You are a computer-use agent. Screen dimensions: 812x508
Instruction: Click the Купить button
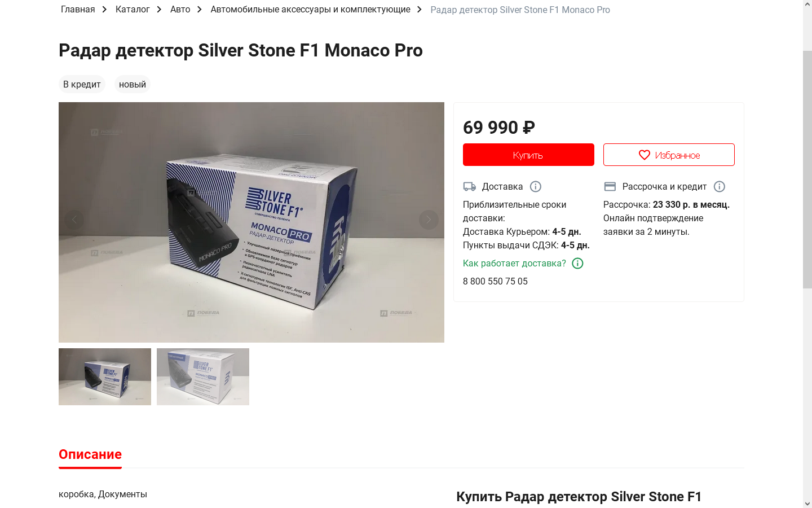[x=528, y=155]
